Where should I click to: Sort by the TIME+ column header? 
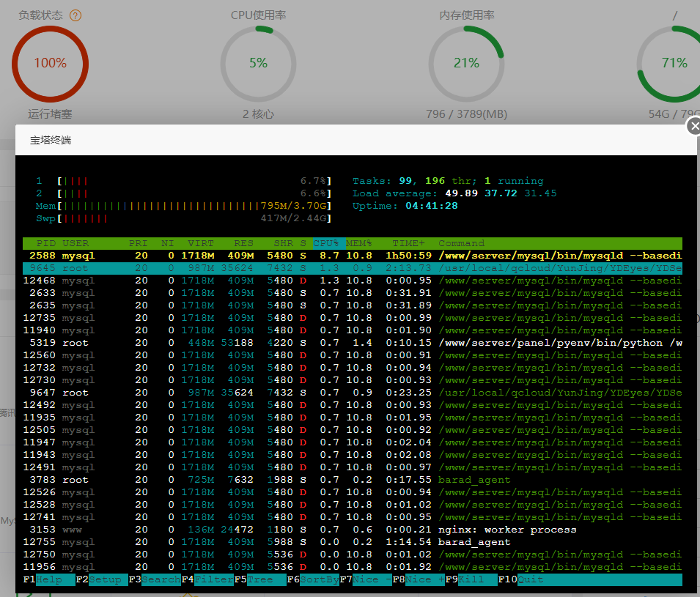pos(408,243)
